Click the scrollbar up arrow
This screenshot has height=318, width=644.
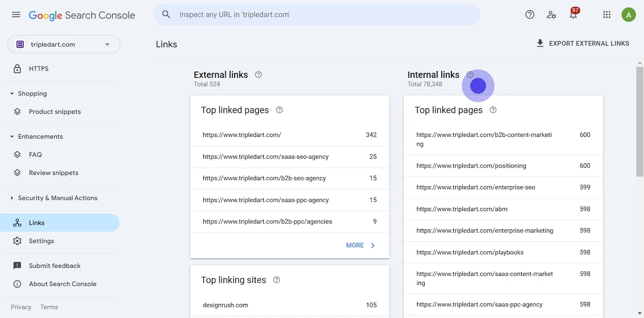[x=640, y=63]
